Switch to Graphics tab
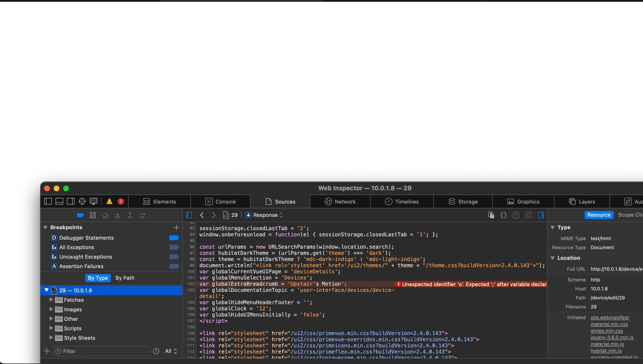643x364 pixels. (523, 201)
